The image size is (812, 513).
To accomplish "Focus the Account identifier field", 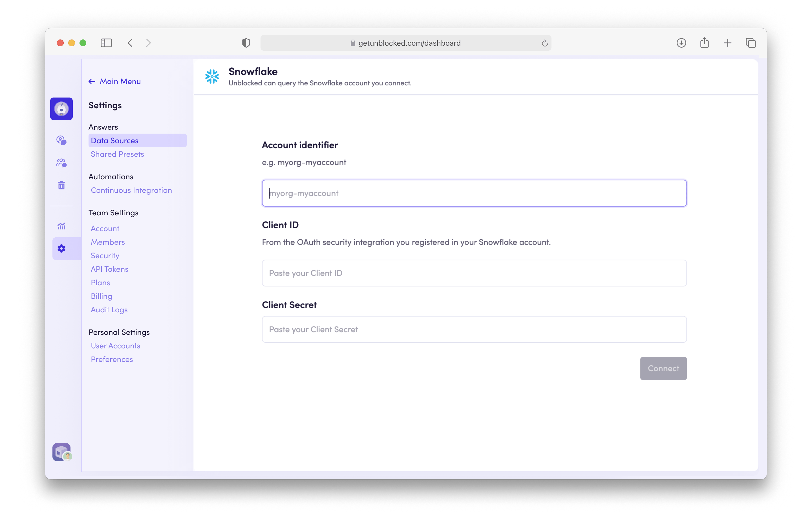I will click(474, 193).
